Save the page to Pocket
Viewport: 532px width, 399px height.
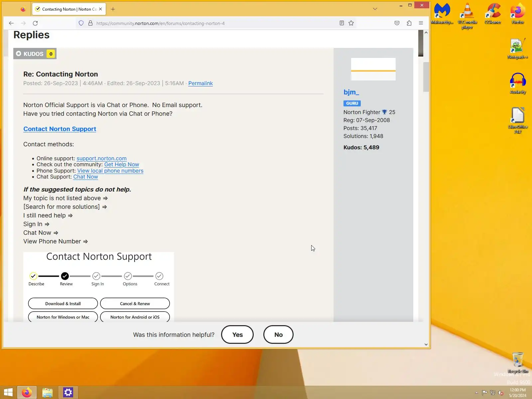coord(397,23)
